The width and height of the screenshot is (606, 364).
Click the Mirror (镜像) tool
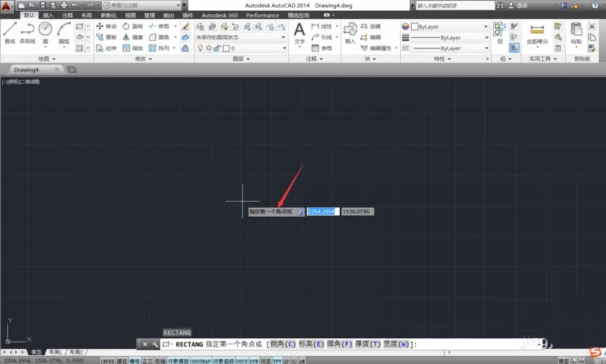pos(132,37)
